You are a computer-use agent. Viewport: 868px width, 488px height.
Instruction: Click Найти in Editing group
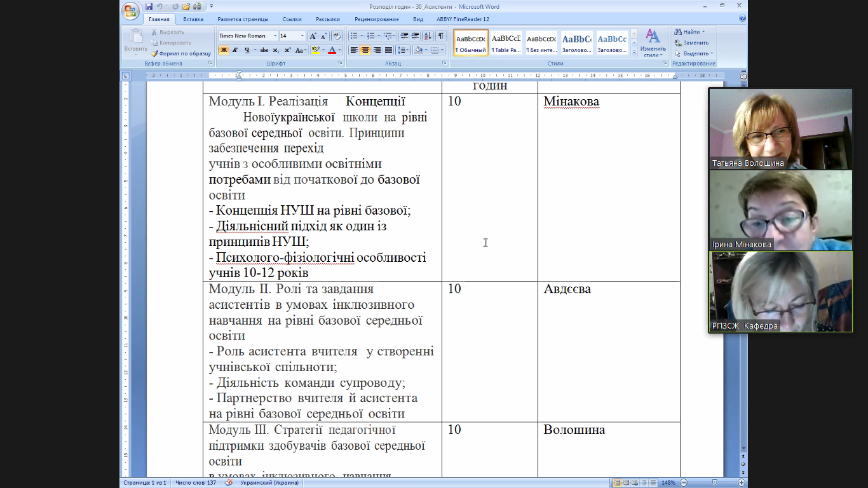click(x=691, y=32)
